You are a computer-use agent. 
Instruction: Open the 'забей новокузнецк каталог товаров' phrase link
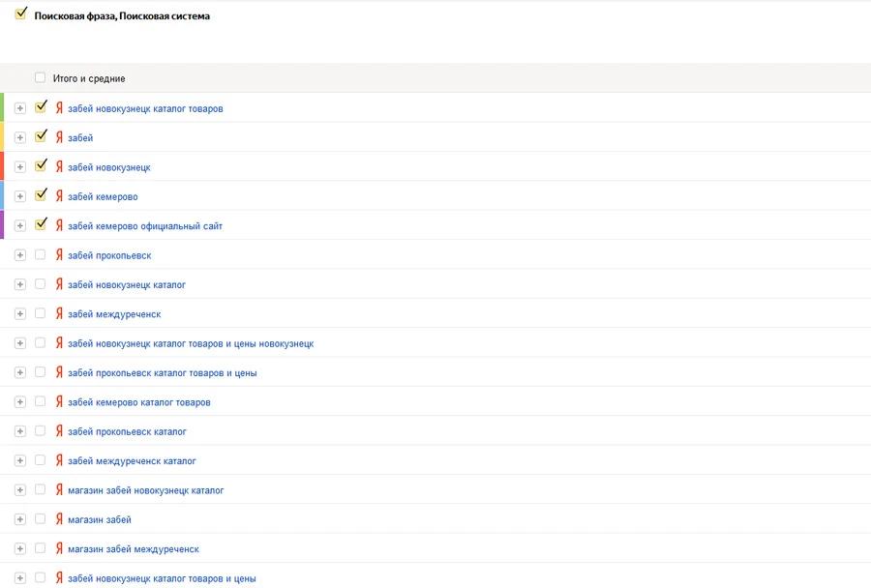[145, 109]
